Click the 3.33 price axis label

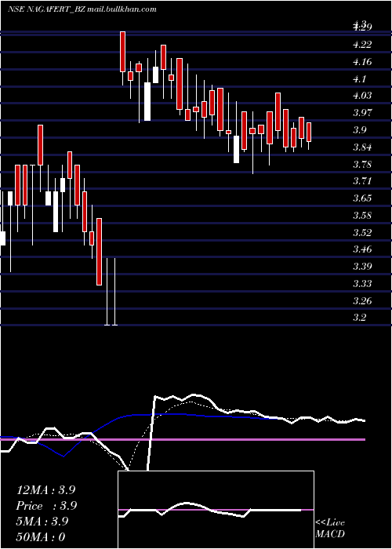[x=362, y=284]
